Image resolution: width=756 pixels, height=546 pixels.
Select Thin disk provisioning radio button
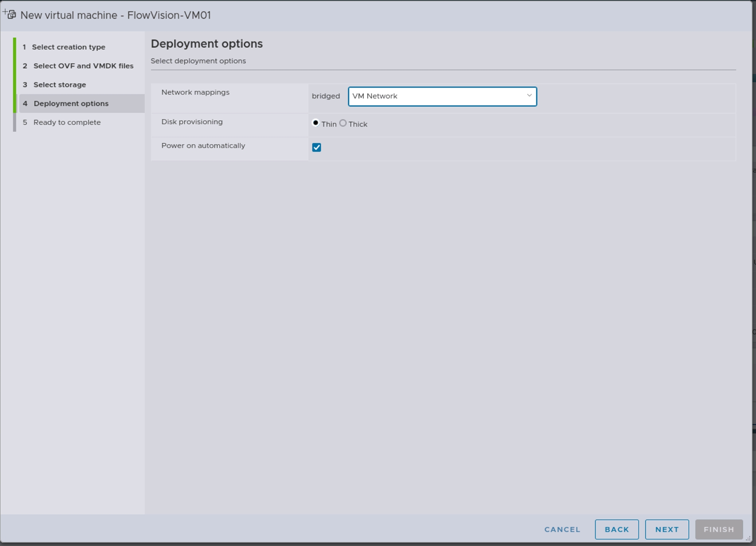click(315, 123)
